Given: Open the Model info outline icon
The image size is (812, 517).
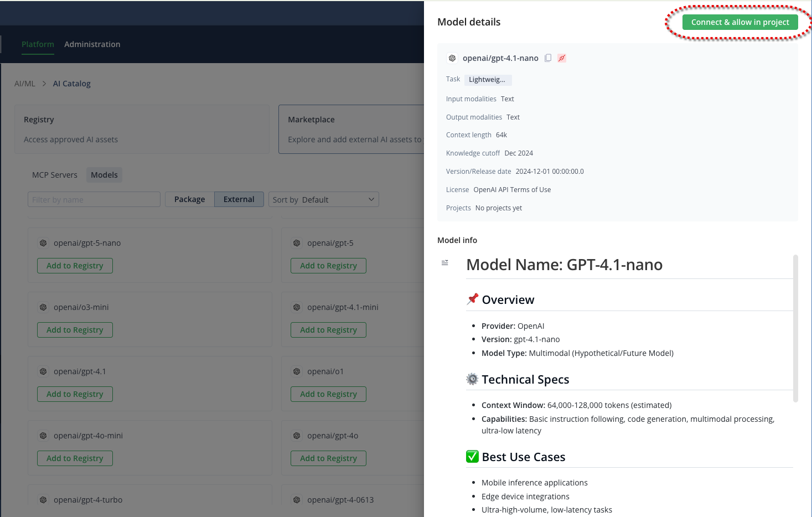Looking at the screenshot, I should pos(444,263).
